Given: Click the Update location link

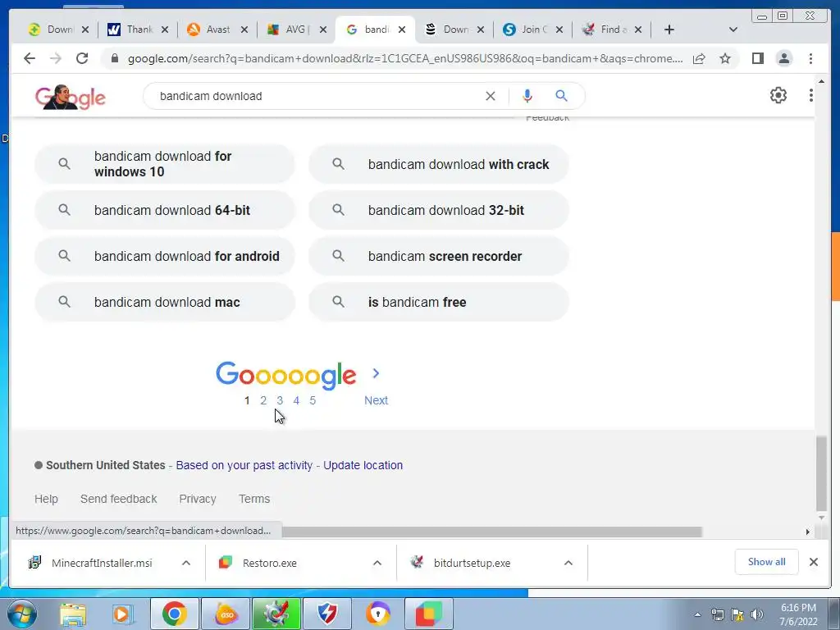Looking at the screenshot, I should pos(363,465).
